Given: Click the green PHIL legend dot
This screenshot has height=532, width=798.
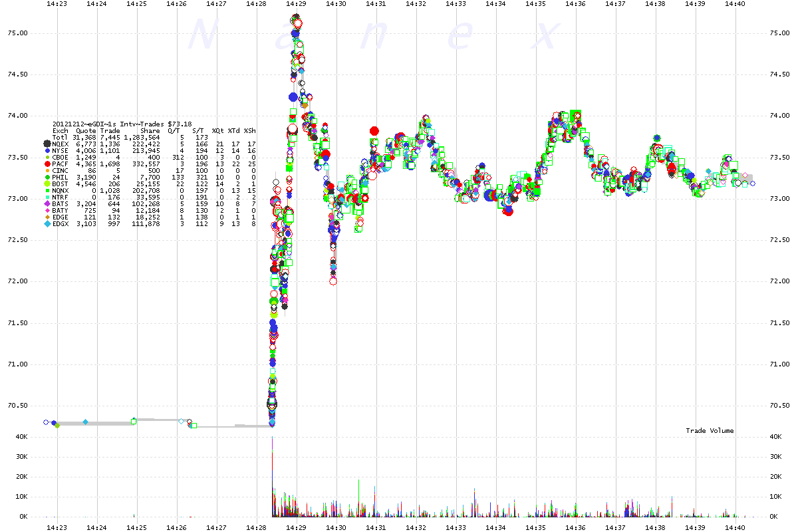Looking at the screenshot, I should pos(47,177).
